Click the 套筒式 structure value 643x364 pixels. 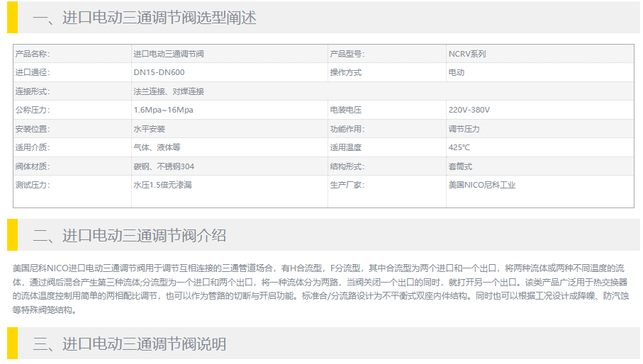[460, 166]
